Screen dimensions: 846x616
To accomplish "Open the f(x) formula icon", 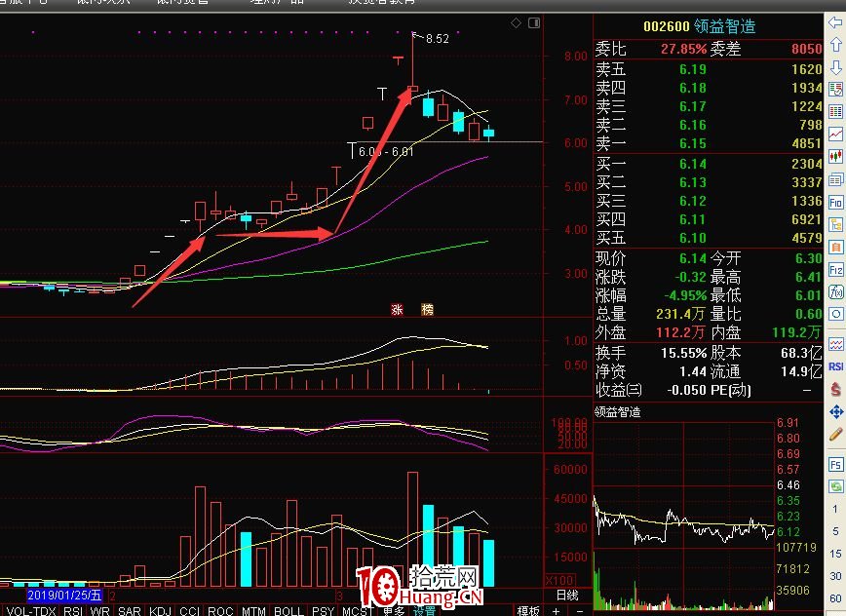I will [835, 291].
